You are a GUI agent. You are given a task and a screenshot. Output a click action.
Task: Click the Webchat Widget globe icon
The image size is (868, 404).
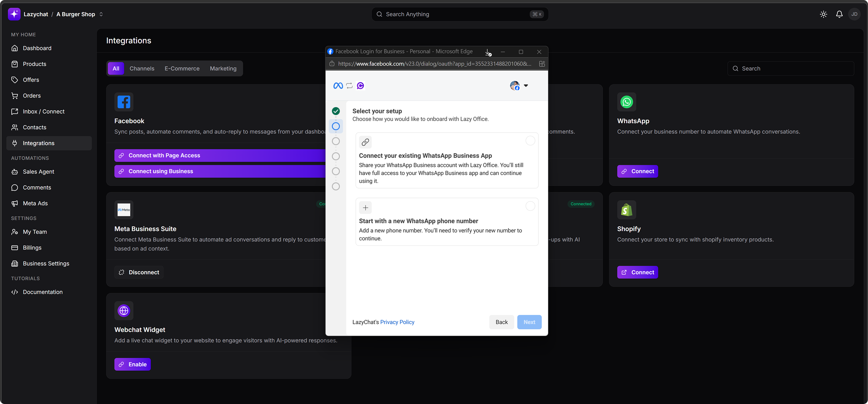pos(124,310)
